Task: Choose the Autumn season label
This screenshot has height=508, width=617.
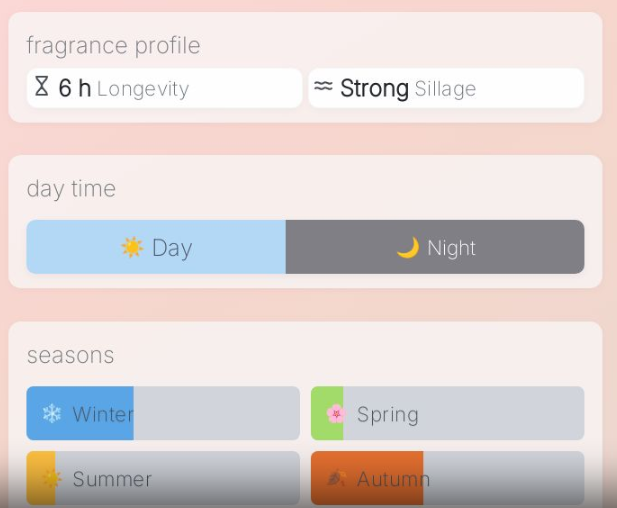Action: coord(393,479)
